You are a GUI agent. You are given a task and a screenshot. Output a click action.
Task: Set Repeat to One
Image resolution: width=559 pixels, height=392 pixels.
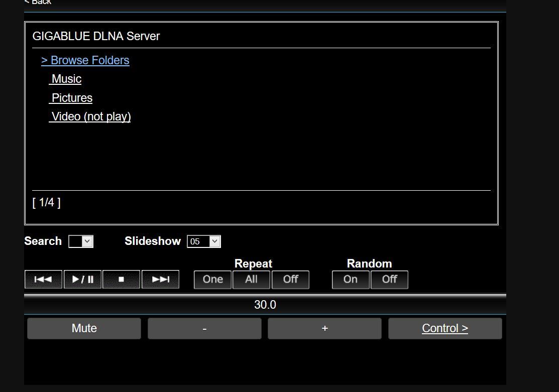click(x=212, y=280)
